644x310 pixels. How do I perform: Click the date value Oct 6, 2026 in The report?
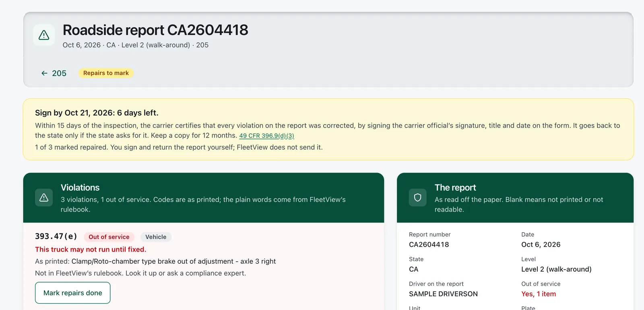[541, 245]
